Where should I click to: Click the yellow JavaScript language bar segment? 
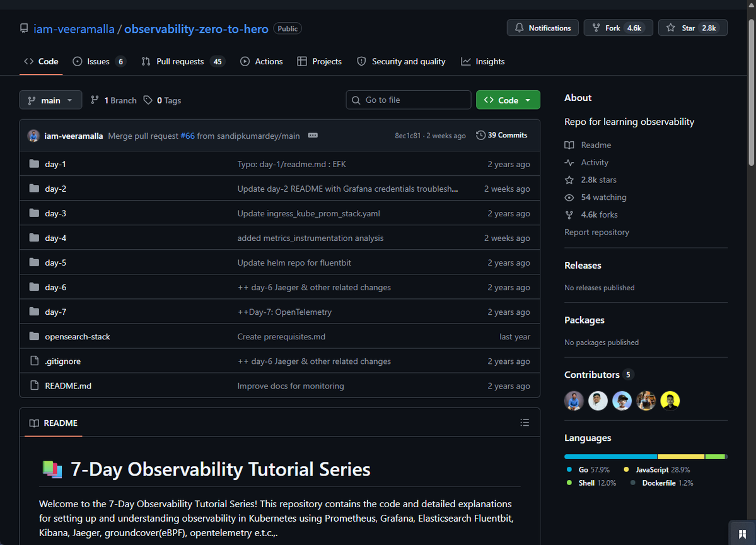681,456
